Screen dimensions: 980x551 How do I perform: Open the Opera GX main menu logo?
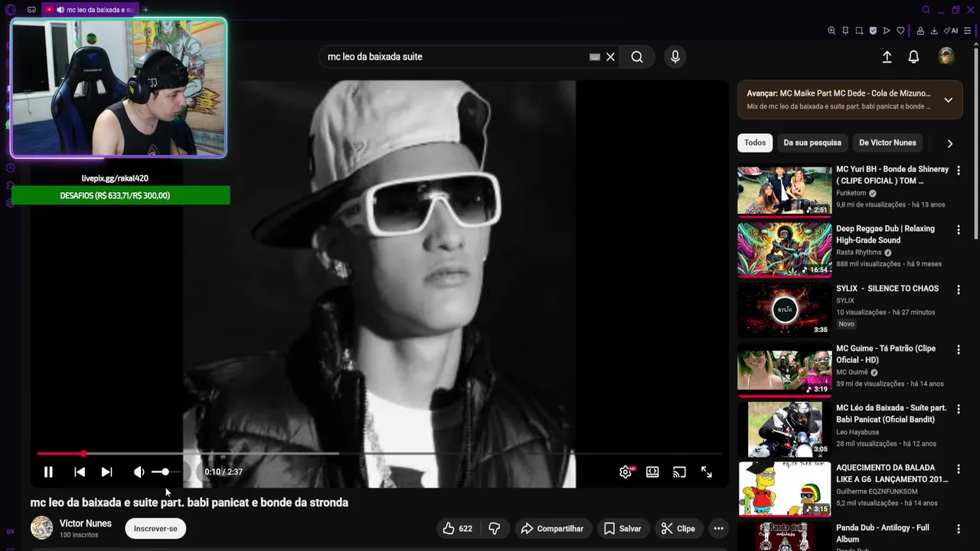[x=10, y=10]
